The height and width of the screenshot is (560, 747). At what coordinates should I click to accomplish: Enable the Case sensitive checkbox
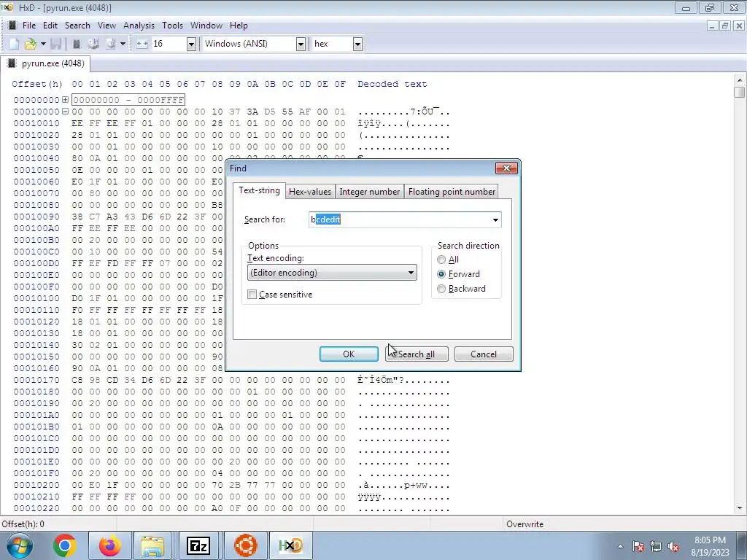click(252, 295)
